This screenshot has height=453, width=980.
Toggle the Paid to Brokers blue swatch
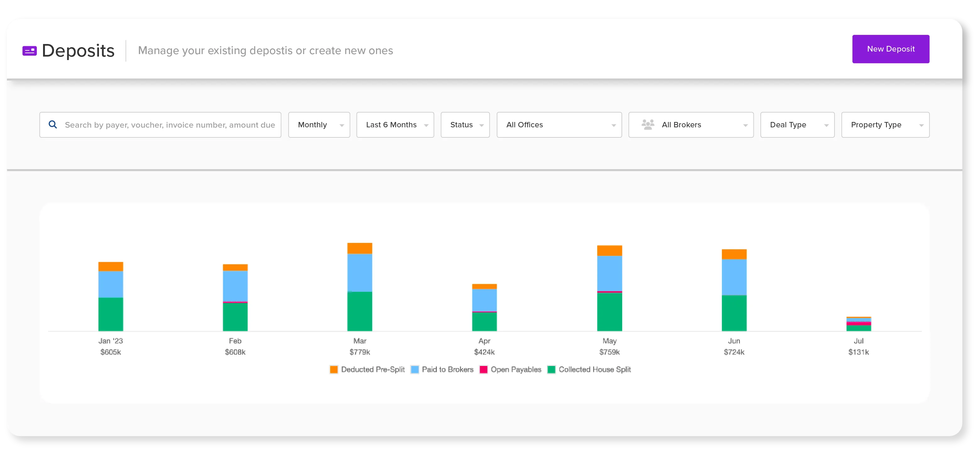[x=415, y=369]
